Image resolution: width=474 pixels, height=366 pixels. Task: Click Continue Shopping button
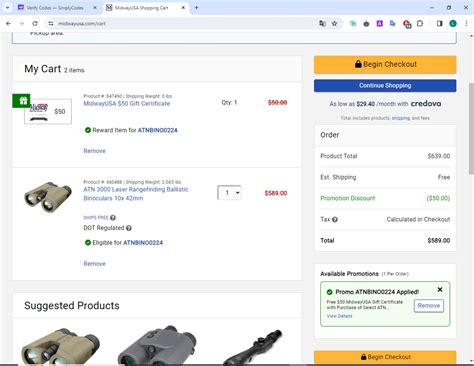point(385,86)
